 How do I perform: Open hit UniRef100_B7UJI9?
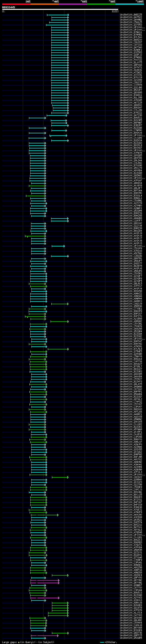click(x=131, y=77)
